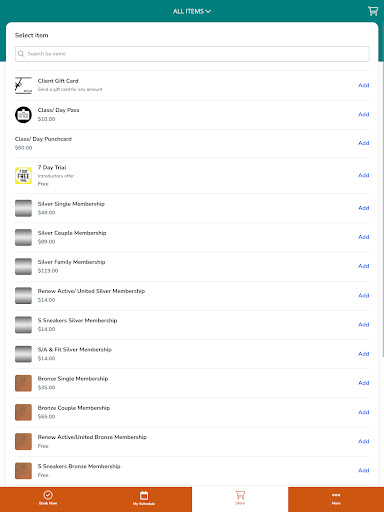
Task: Add the Silver Family Membership
Action: (x=363, y=266)
